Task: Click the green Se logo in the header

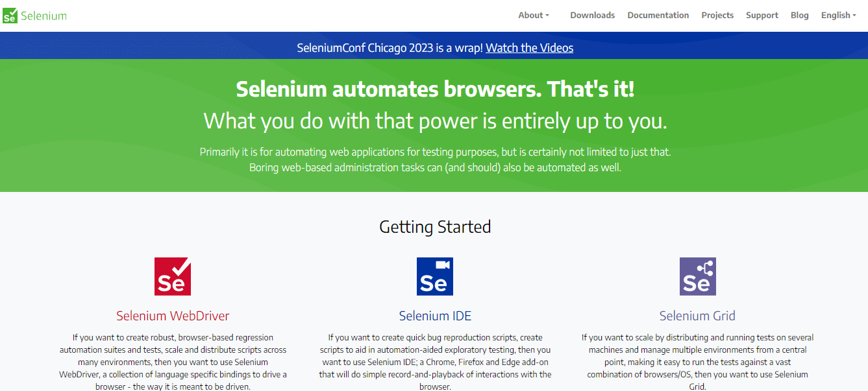Action: pos(10,14)
